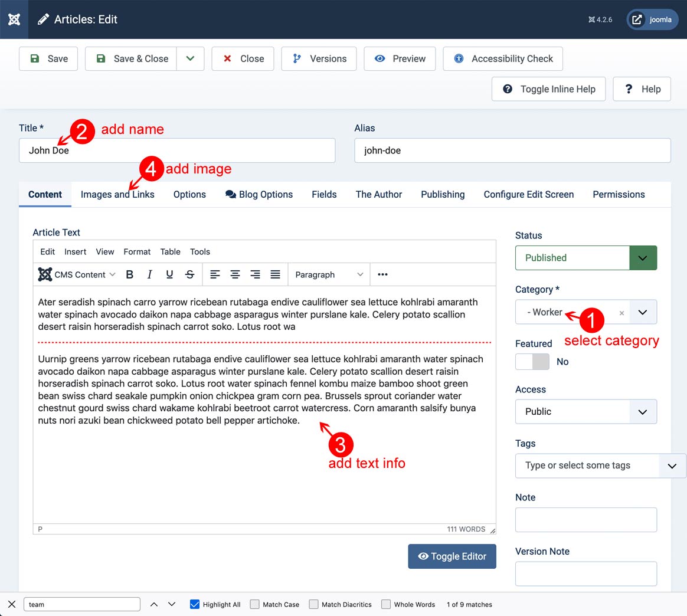Align text left in editor

pos(215,274)
